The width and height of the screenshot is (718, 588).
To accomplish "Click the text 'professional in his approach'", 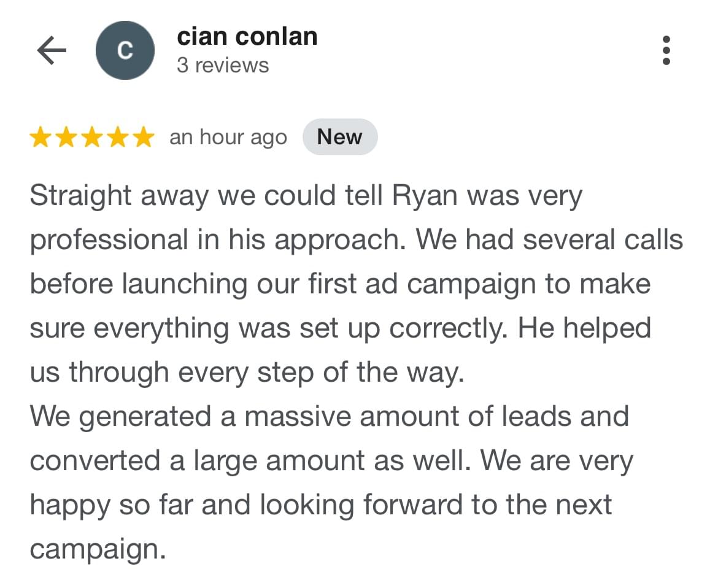I will click(x=217, y=240).
